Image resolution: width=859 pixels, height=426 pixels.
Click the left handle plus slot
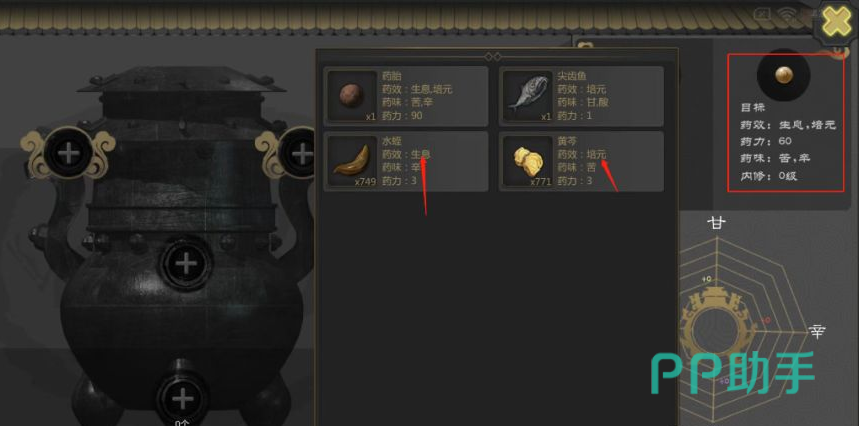click(68, 153)
